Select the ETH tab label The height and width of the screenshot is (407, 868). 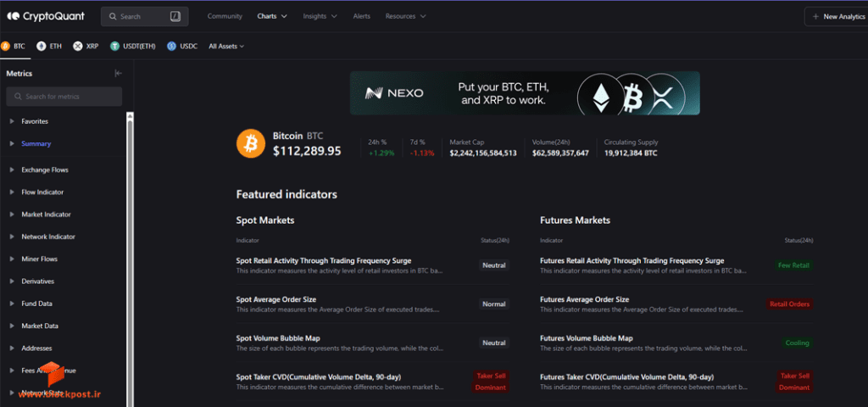point(55,47)
